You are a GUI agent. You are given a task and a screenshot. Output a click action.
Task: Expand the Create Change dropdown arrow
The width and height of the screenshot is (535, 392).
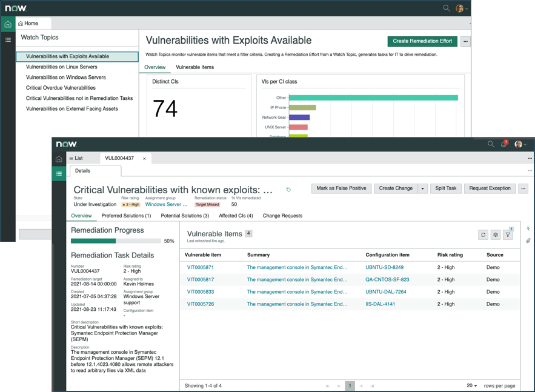422,188
